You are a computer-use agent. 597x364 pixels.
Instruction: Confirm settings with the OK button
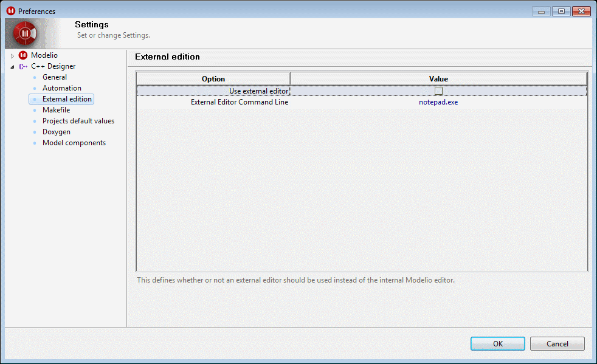[x=498, y=343]
